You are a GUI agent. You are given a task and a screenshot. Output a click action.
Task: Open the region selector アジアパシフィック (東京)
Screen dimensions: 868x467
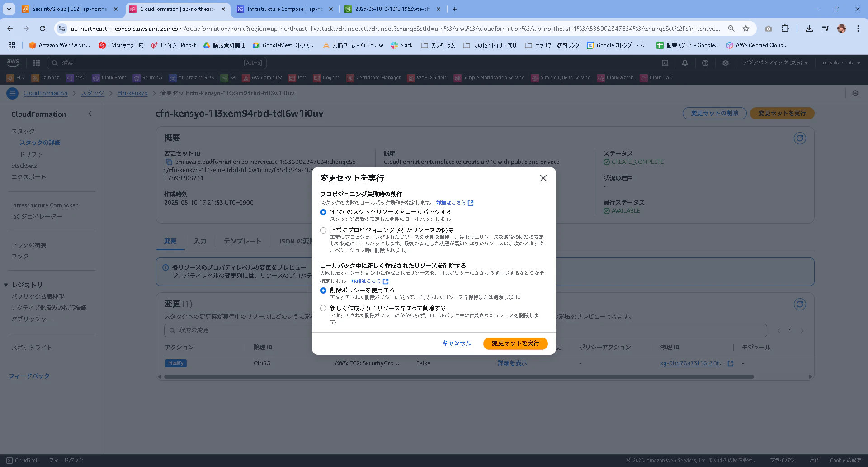pos(775,63)
